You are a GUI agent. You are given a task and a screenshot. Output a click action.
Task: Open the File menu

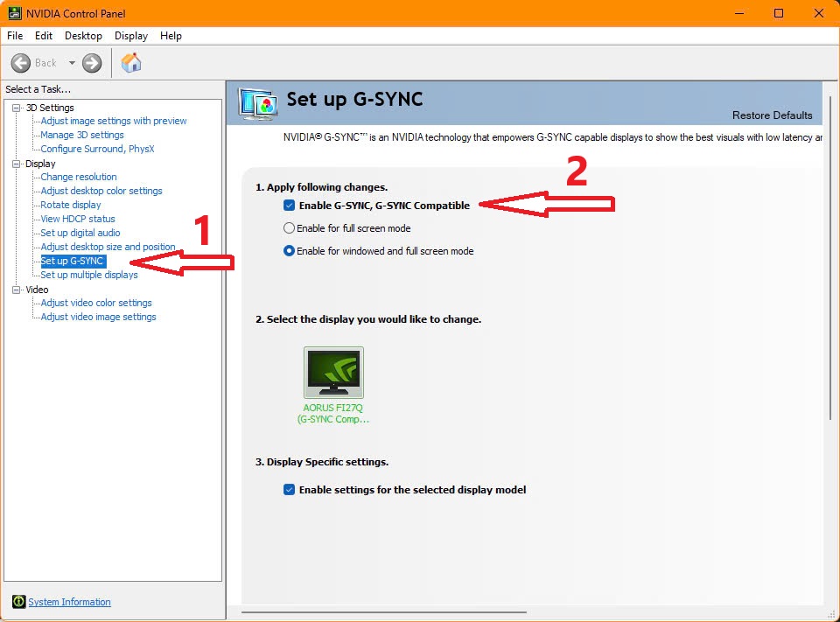click(15, 35)
